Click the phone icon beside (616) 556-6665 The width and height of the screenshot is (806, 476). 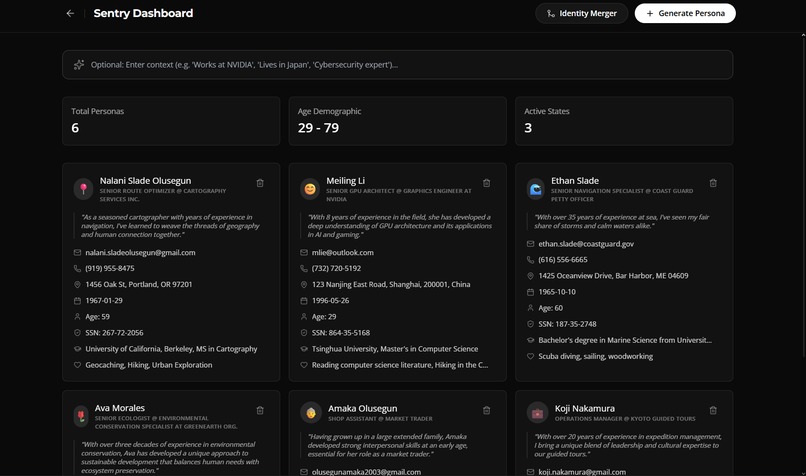(x=530, y=260)
